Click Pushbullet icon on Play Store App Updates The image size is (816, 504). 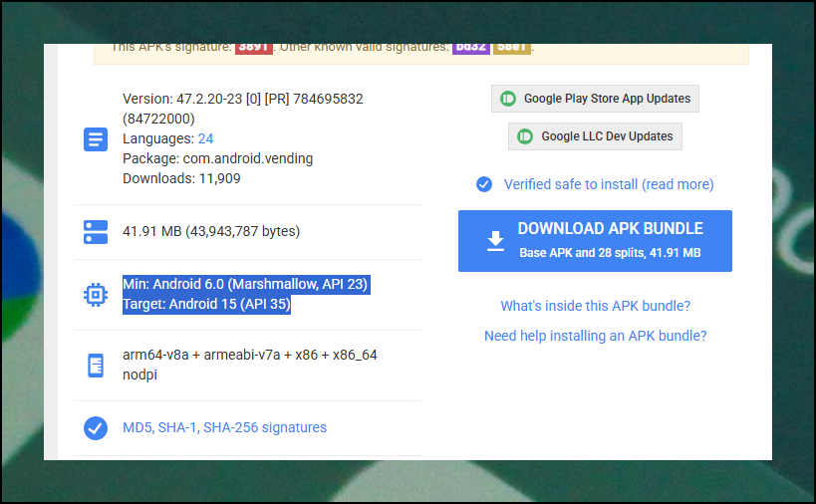point(508,99)
